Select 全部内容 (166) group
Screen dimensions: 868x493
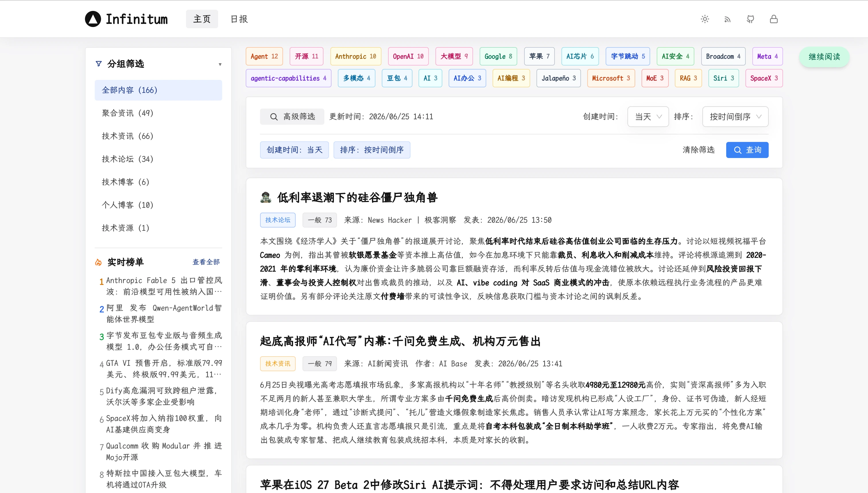pos(158,90)
